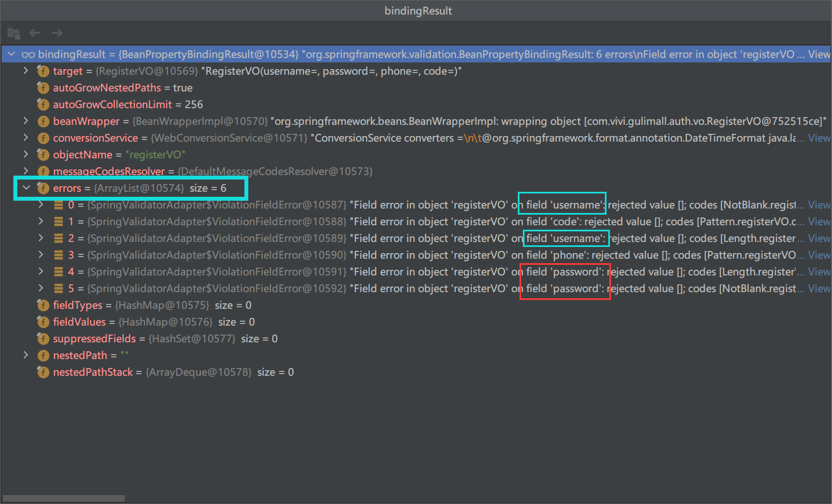
Task: Click the field icon beside errors
Action: (x=43, y=188)
